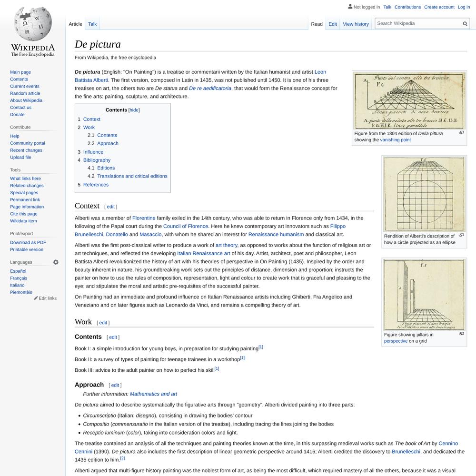476x476 pixels.
Task: Open the Edit tab
Action: click(x=333, y=24)
